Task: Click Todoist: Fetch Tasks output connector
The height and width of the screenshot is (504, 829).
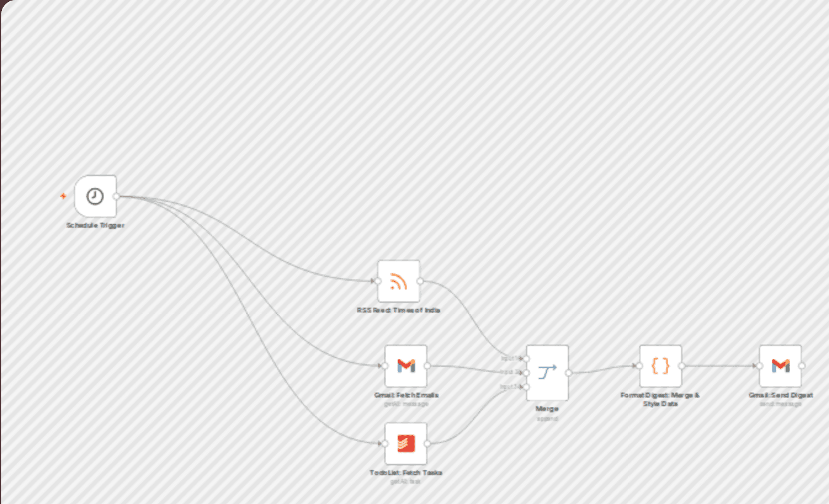Action: [x=427, y=443]
